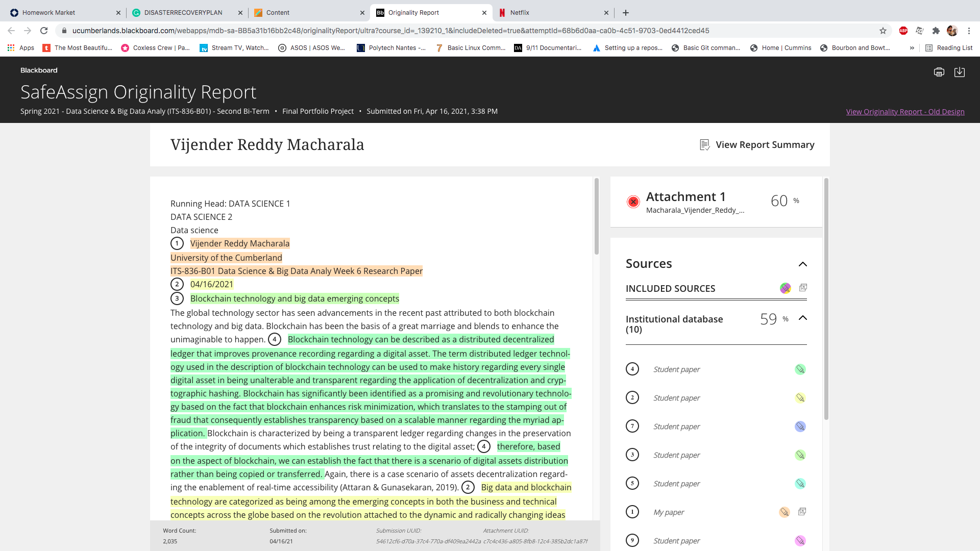
Task: Toggle highlight for source 3 student paper
Action: tap(800, 455)
